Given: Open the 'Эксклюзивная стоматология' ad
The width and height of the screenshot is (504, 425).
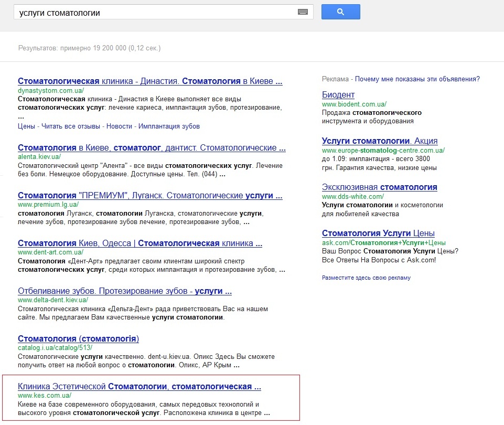Looking at the screenshot, I should coord(380,187).
